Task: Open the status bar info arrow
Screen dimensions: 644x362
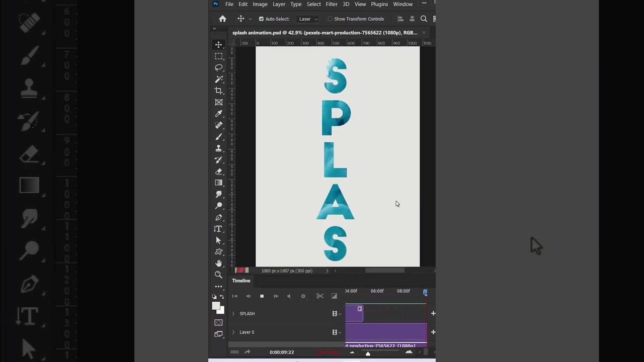Action: point(327,270)
